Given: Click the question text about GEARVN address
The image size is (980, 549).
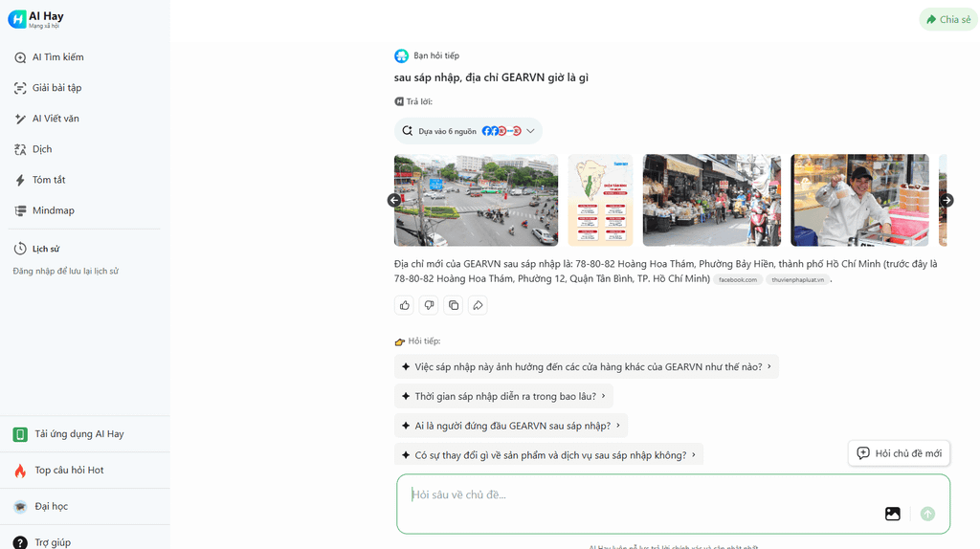Looking at the screenshot, I should click(491, 77).
